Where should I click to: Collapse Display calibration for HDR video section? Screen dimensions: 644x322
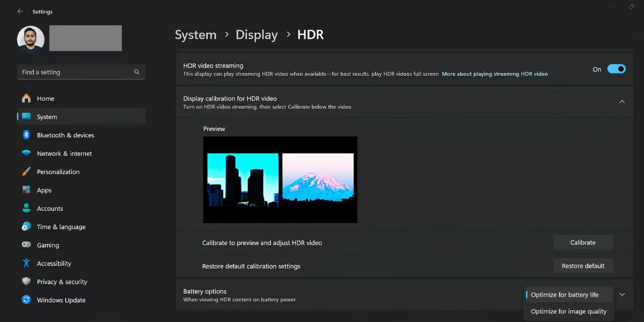[x=622, y=101]
